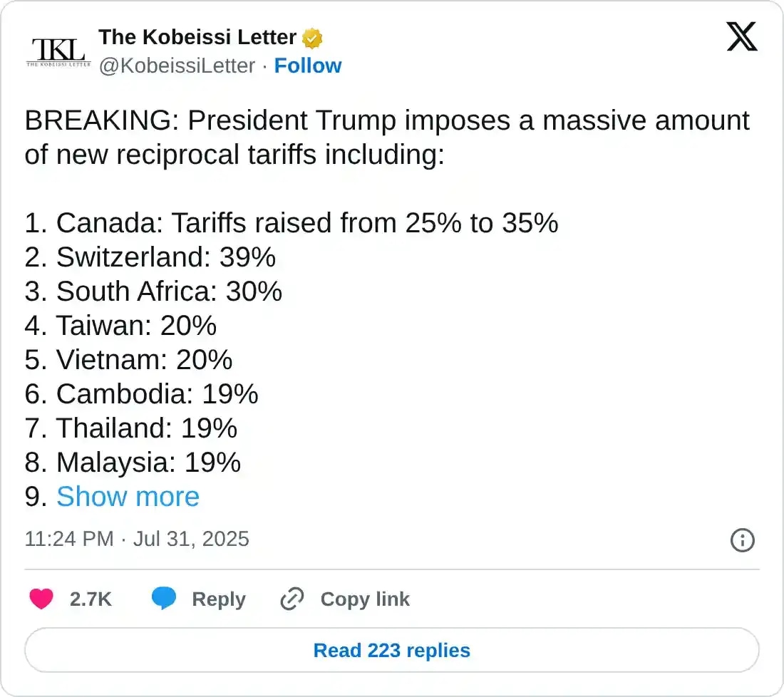
Task: Click the Reply text label
Action: point(218,599)
